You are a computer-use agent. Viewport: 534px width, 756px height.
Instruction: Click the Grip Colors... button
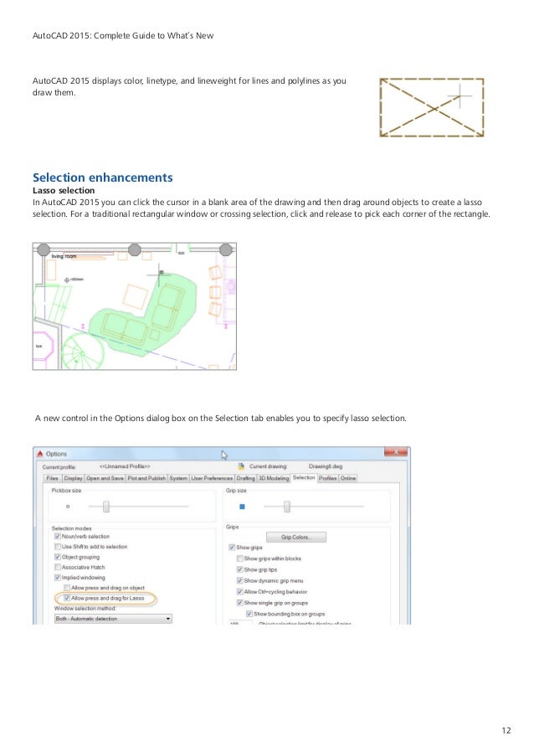coord(296,537)
